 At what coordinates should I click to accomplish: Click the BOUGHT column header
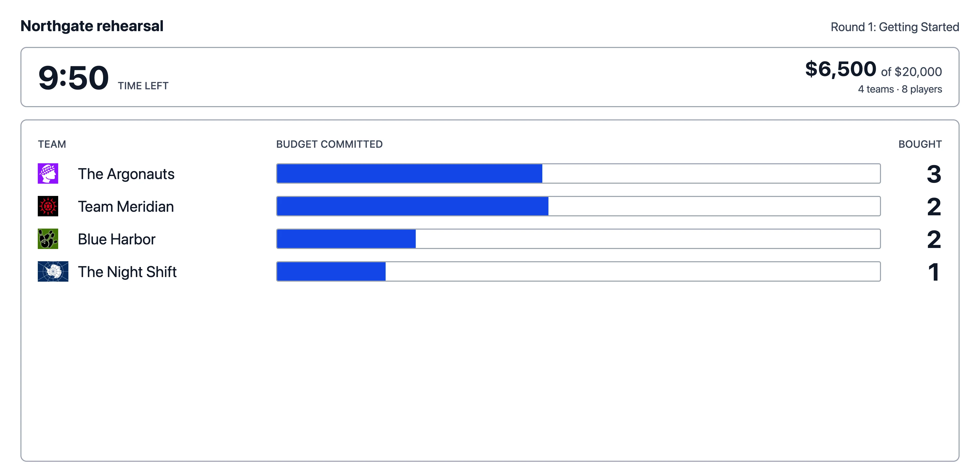tap(920, 144)
